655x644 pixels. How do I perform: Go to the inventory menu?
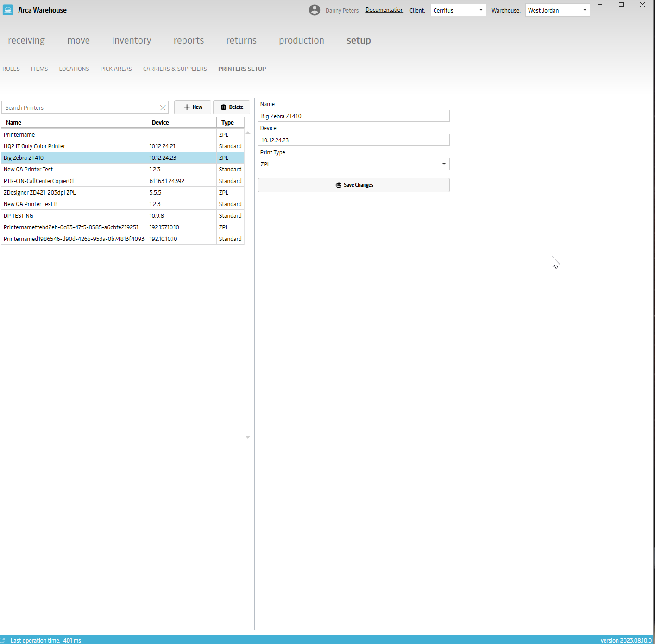tap(132, 40)
